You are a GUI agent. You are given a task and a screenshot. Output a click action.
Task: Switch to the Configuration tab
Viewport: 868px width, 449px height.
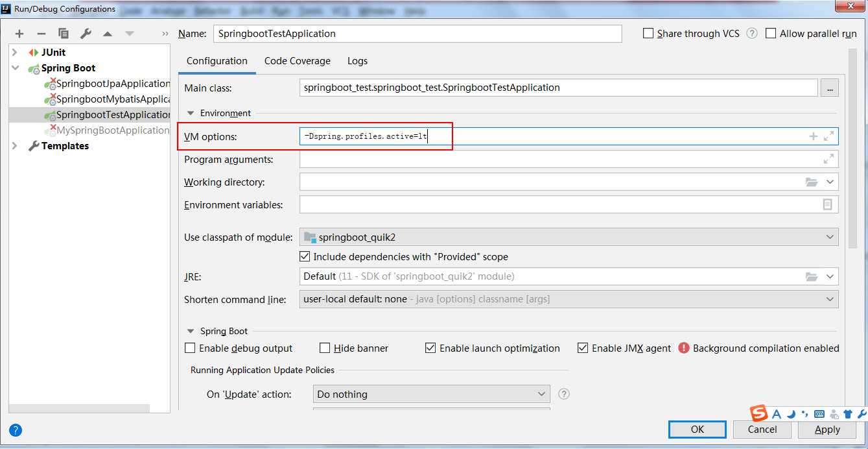point(217,61)
